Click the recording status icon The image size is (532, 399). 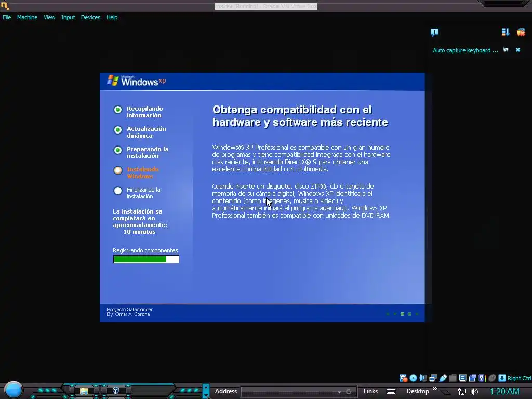tap(472, 378)
